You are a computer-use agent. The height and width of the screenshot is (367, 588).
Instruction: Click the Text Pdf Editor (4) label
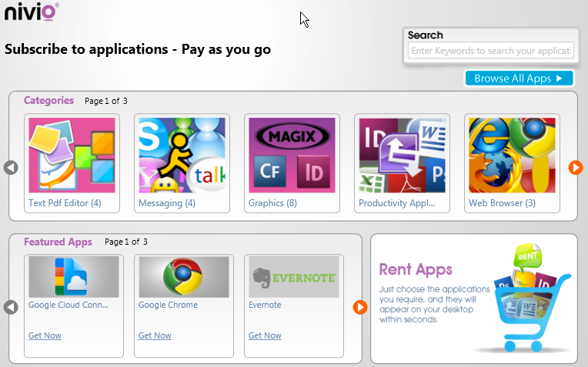click(65, 203)
